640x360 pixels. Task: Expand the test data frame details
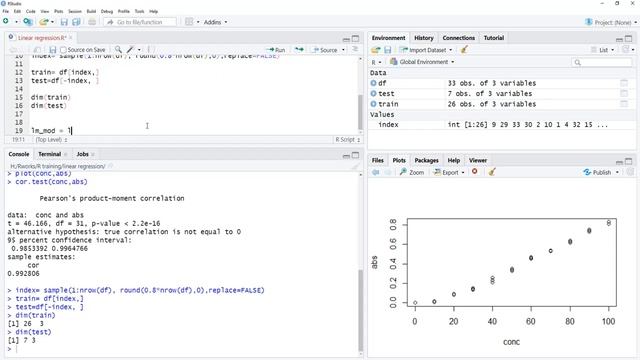(x=373, y=93)
